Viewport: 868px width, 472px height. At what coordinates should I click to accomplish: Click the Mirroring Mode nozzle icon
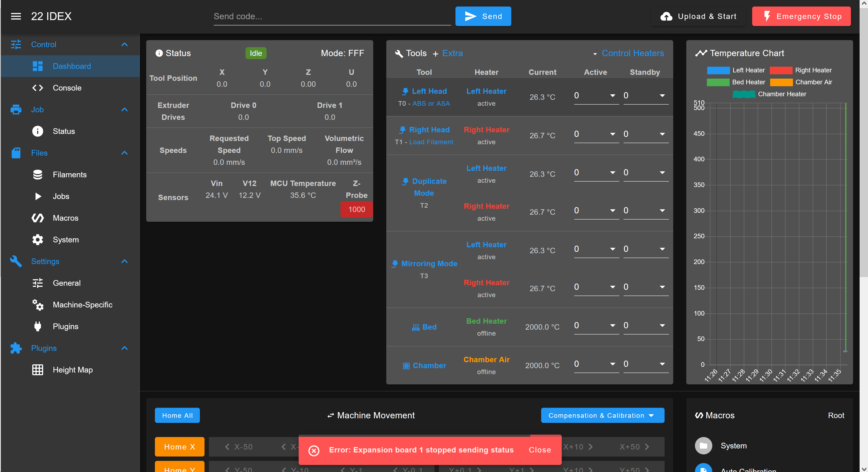tap(395, 264)
